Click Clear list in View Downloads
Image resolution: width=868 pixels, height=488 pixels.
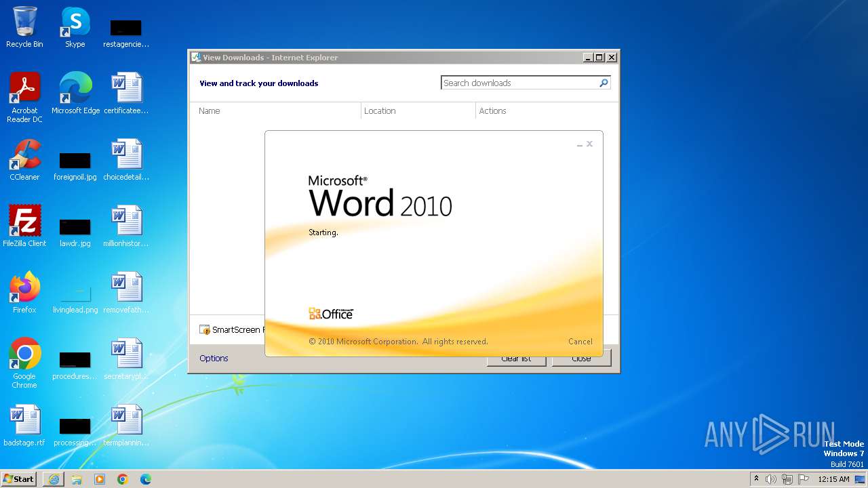tap(516, 359)
